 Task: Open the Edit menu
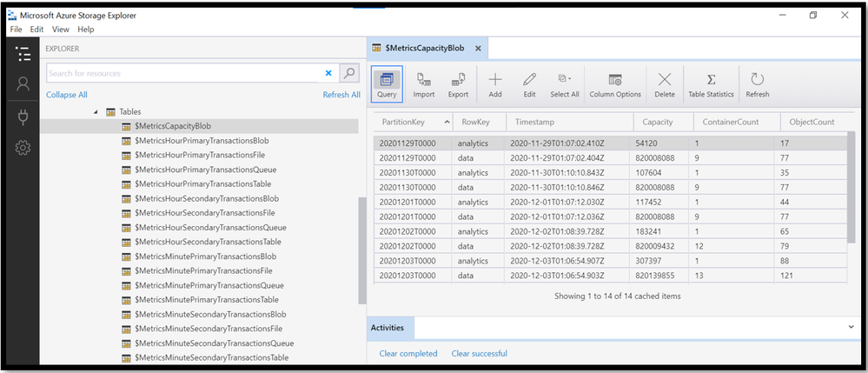pyautogui.click(x=37, y=30)
